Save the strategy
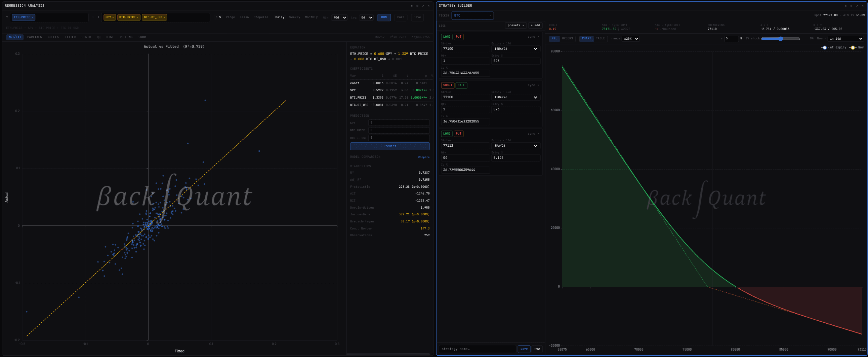868x357 pixels. (524, 349)
